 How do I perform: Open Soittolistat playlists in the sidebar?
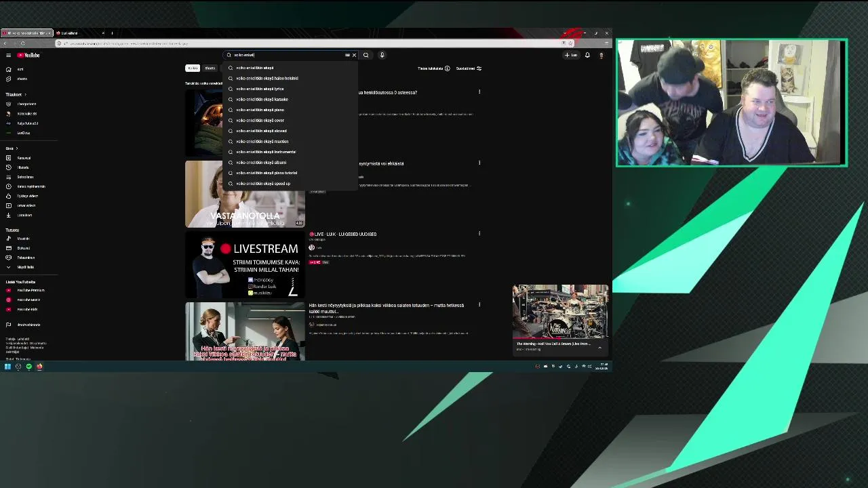[25, 177]
